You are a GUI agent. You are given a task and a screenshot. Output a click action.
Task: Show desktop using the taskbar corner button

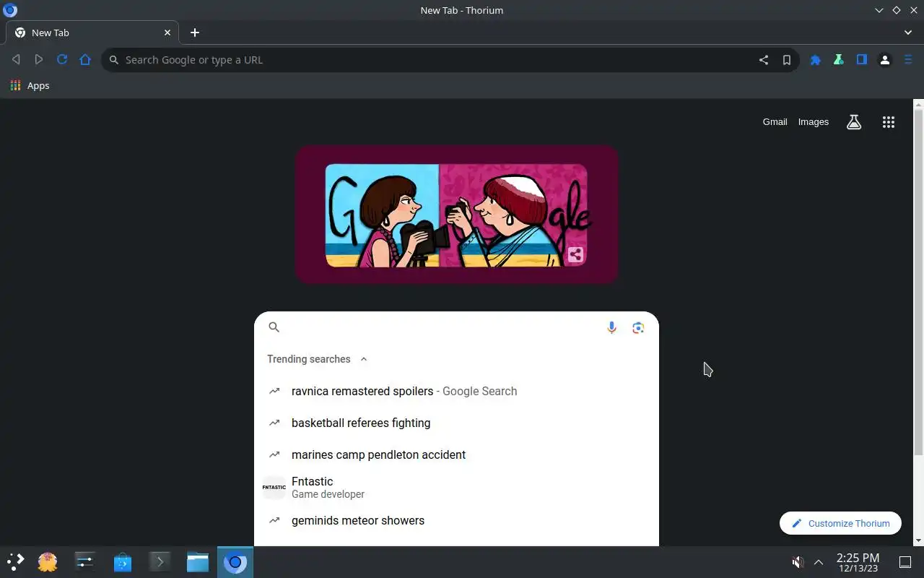905,562
